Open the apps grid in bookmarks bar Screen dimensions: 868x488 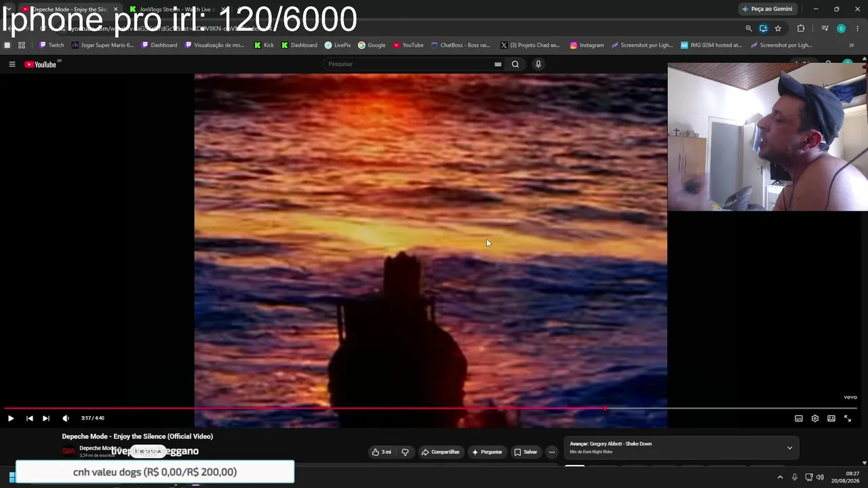pyautogui.click(x=22, y=45)
